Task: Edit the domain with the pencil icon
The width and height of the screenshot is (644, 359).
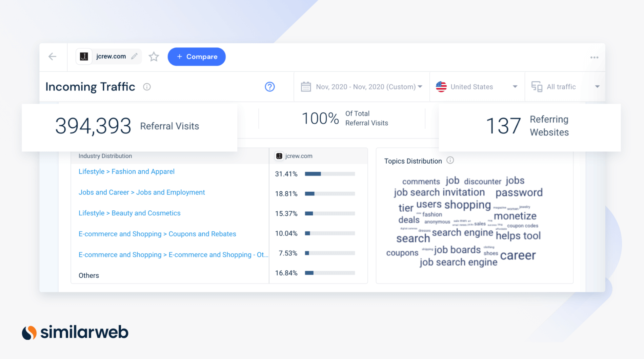Action: (135, 56)
